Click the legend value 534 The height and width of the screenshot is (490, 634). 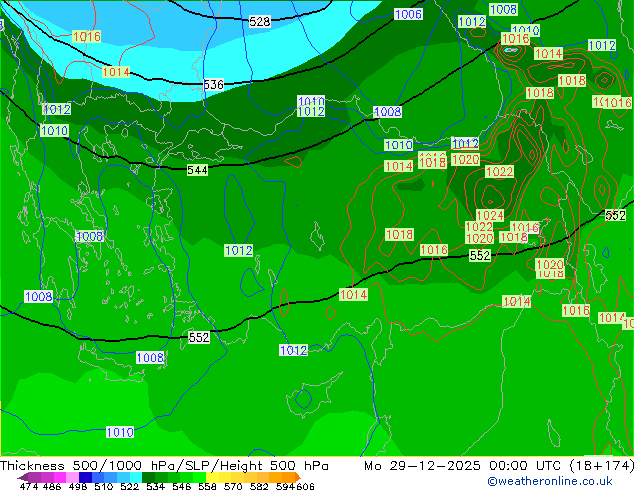(x=156, y=486)
